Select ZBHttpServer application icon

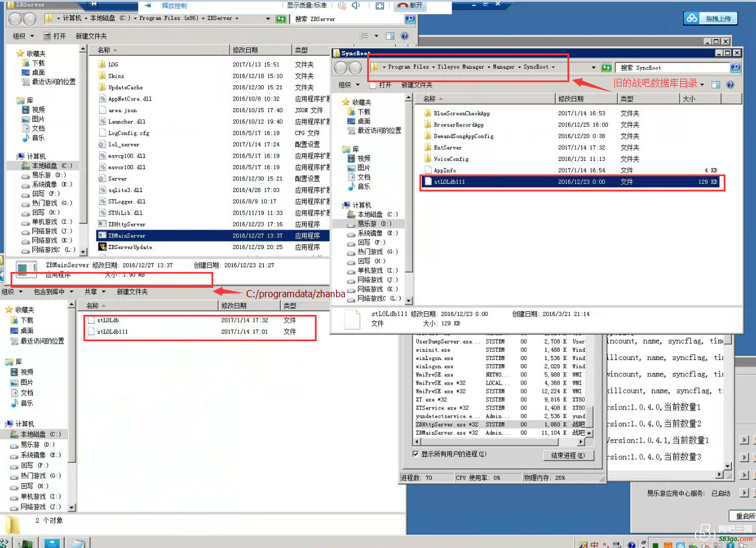pyautogui.click(x=102, y=224)
